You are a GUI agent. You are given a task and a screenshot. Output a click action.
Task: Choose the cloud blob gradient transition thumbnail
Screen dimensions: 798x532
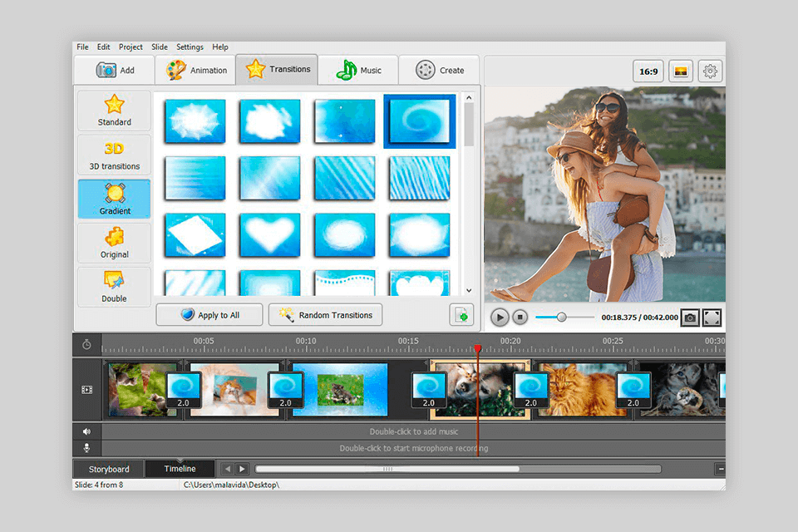coord(269,121)
